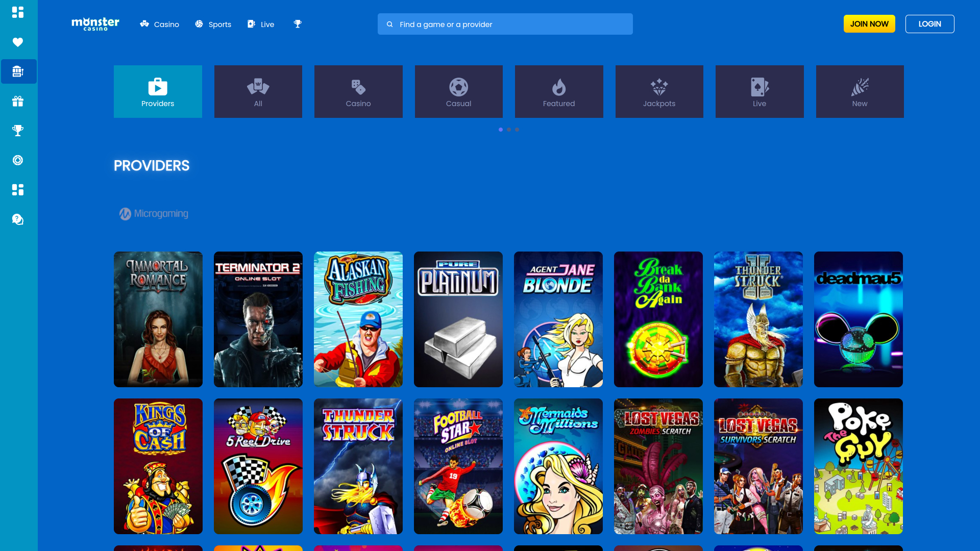Enable the Featured games filter
This screenshot has height=551, width=980.
tap(559, 91)
